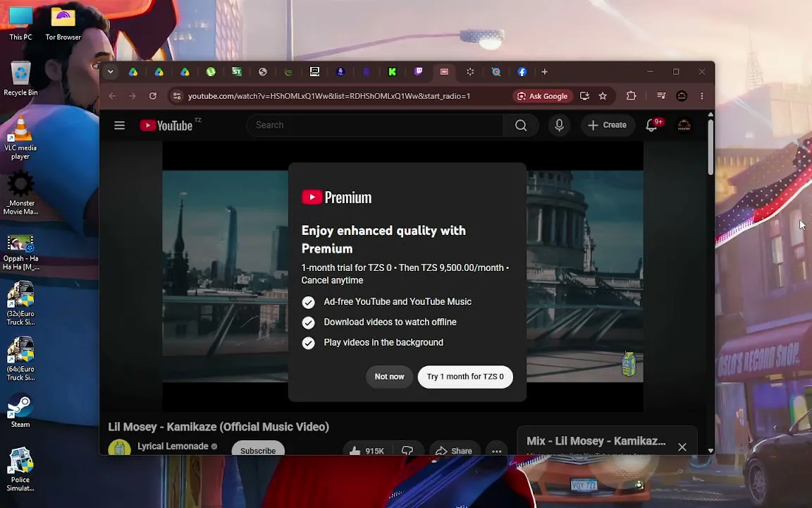Open Chrome three-dot menu

pos(702,96)
